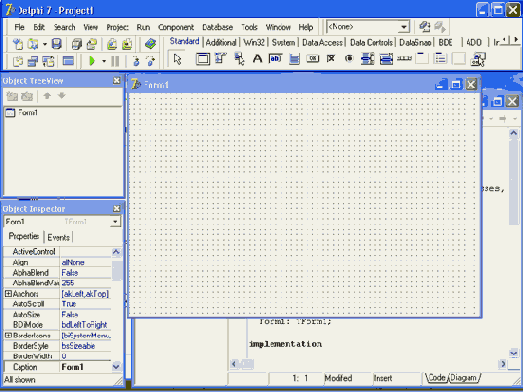Viewport: 523px width, 392px height.
Task: Open the desktop layout <None> dropdown
Action: tap(404, 27)
